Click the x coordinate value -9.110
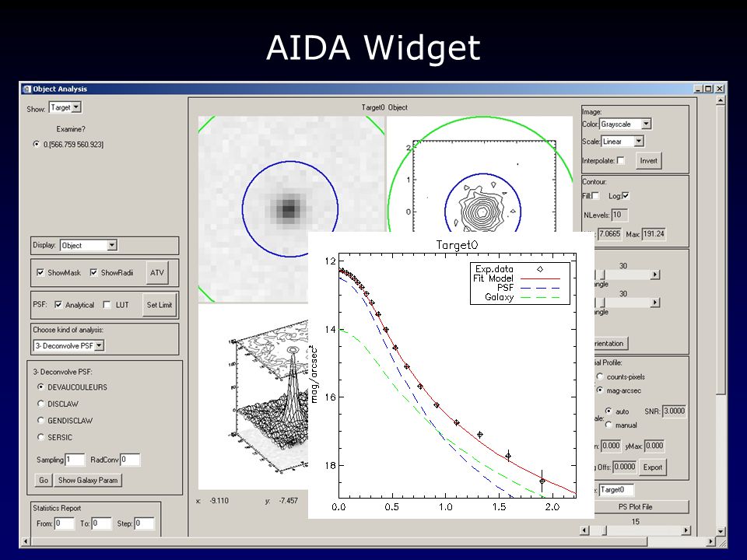 tap(219, 500)
